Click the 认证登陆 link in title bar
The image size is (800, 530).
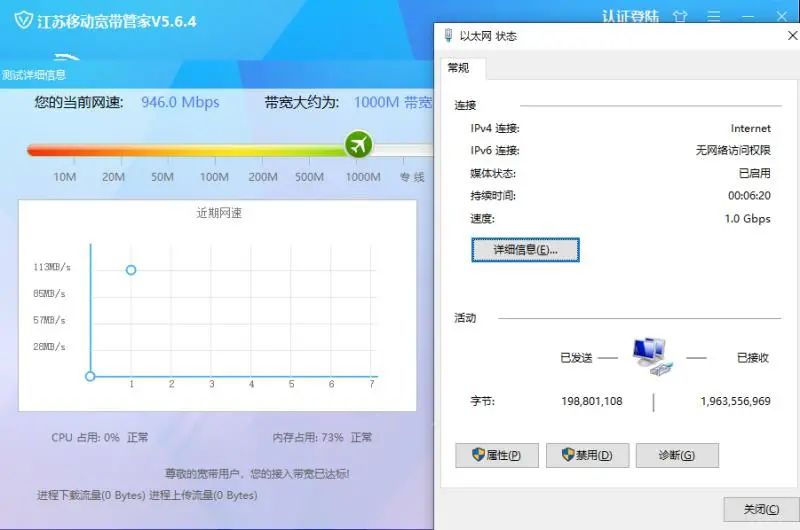point(630,16)
